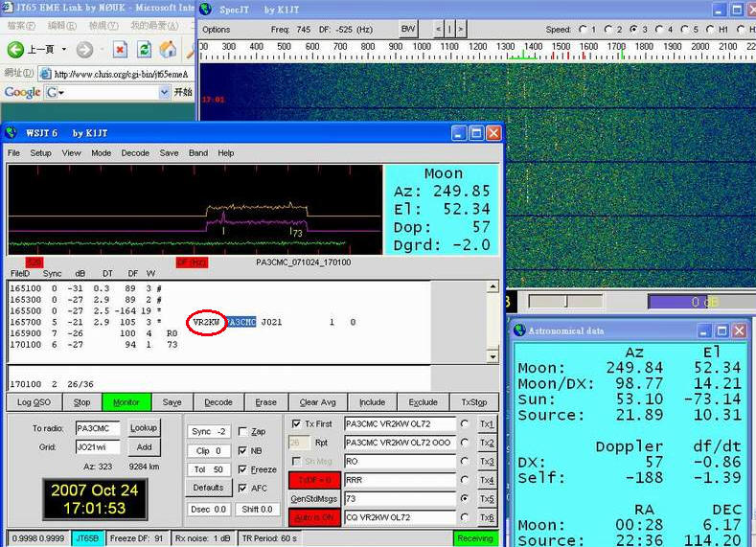Screen dimensions: 756x547
Task: Stop page loading in Internet Explorer
Action: (x=120, y=49)
